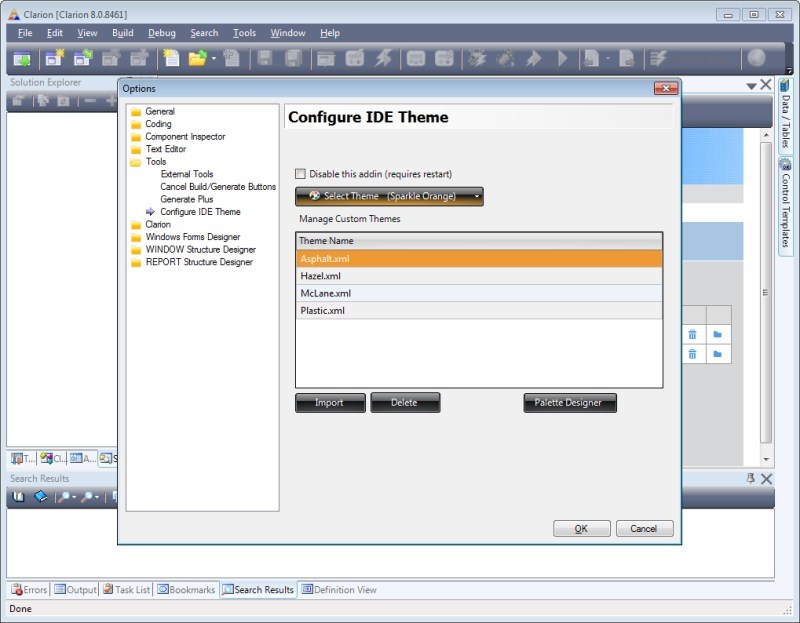The image size is (800, 623).
Task: Switch to the Bookmarks tab
Action: click(186, 589)
